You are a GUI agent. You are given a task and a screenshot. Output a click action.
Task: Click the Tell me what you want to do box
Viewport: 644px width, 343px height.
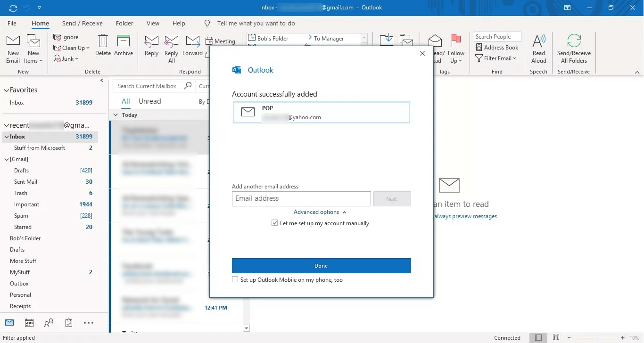point(256,23)
